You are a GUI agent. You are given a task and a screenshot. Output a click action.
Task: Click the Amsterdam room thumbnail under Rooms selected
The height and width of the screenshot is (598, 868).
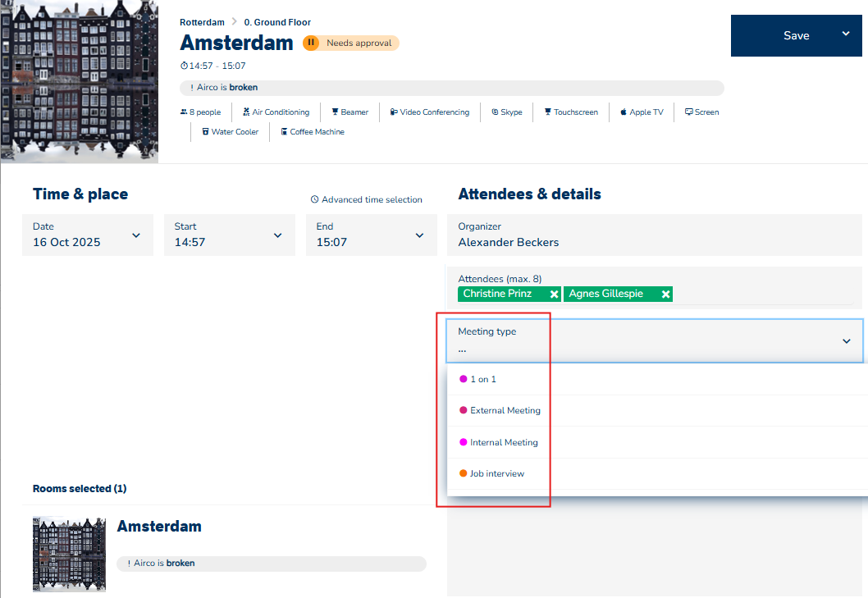[69, 553]
